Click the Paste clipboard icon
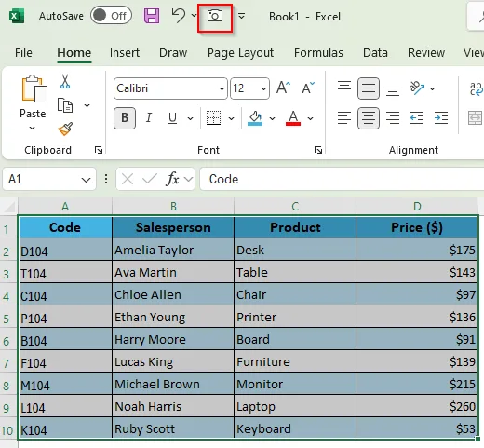Viewport: 484px width, 448px height. tap(34, 88)
